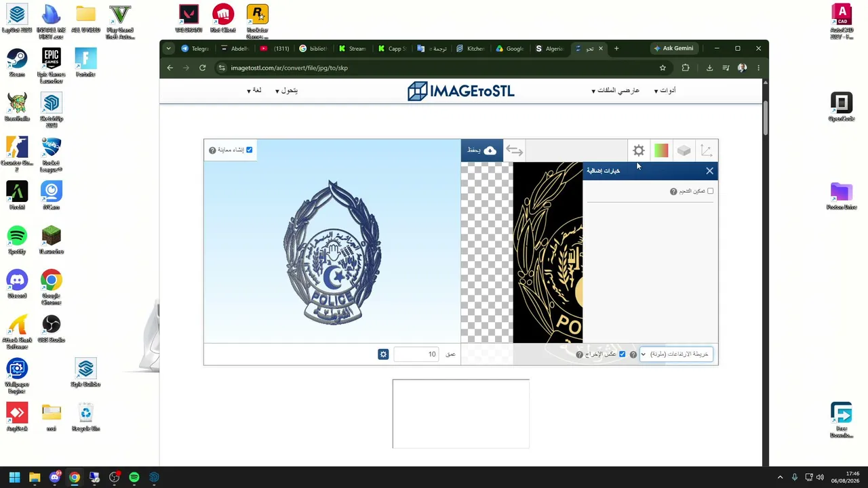The width and height of the screenshot is (868, 488).
Task: Open the عارضي الملفات file viewers menu
Action: [x=615, y=91]
